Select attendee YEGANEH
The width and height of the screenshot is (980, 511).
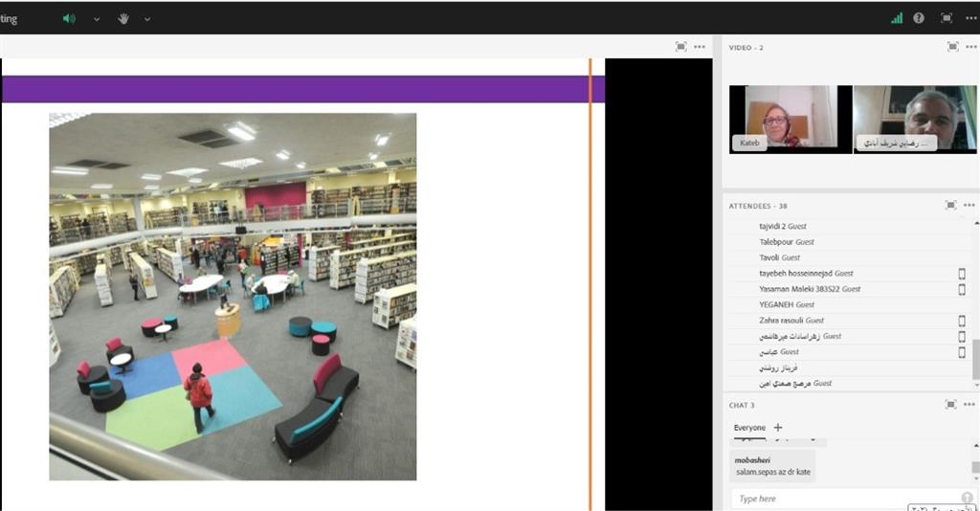click(787, 304)
